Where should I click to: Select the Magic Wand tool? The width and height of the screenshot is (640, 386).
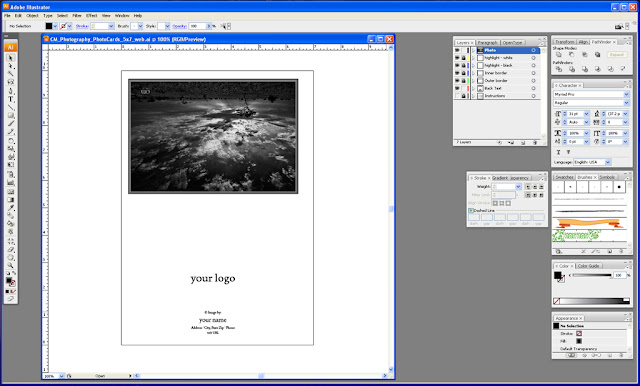click(x=11, y=74)
